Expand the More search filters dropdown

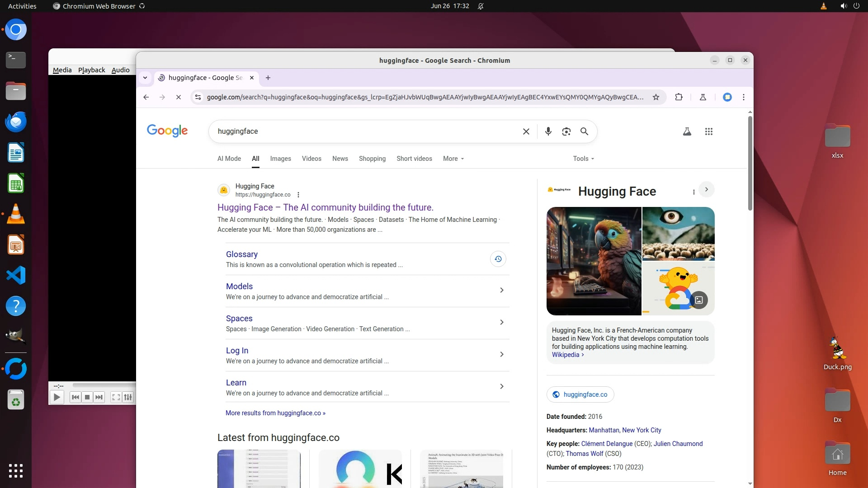(x=453, y=159)
